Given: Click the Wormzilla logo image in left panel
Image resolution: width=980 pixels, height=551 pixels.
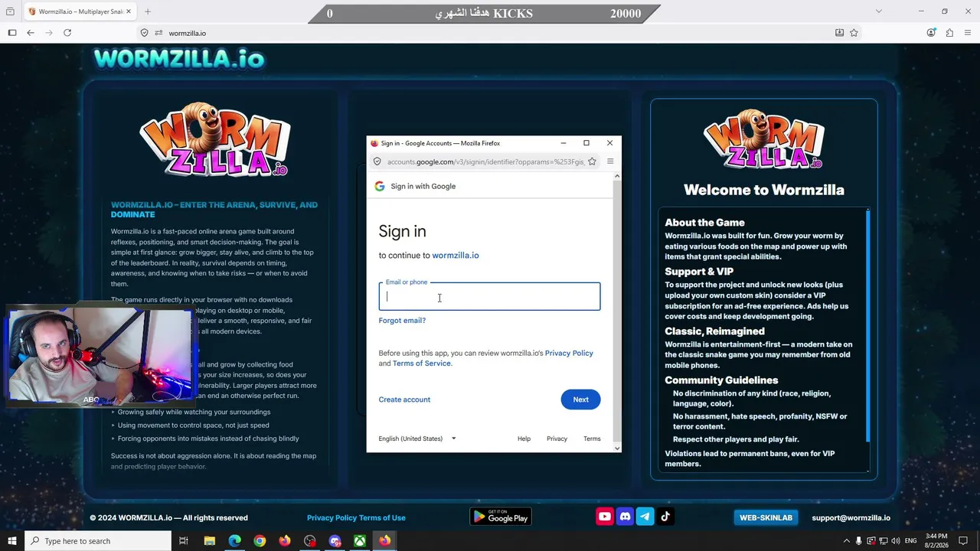Looking at the screenshot, I should pos(214,141).
